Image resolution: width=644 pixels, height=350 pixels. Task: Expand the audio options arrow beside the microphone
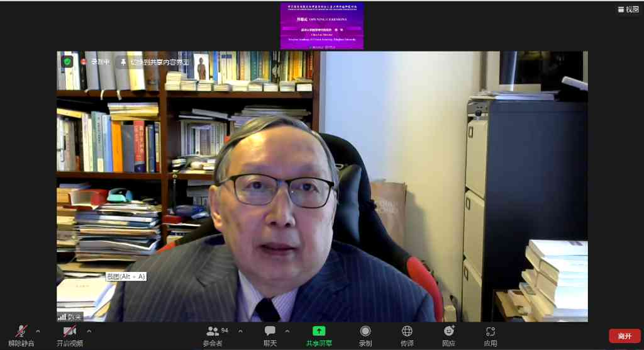pyautogui.click(x=38, y=331)
